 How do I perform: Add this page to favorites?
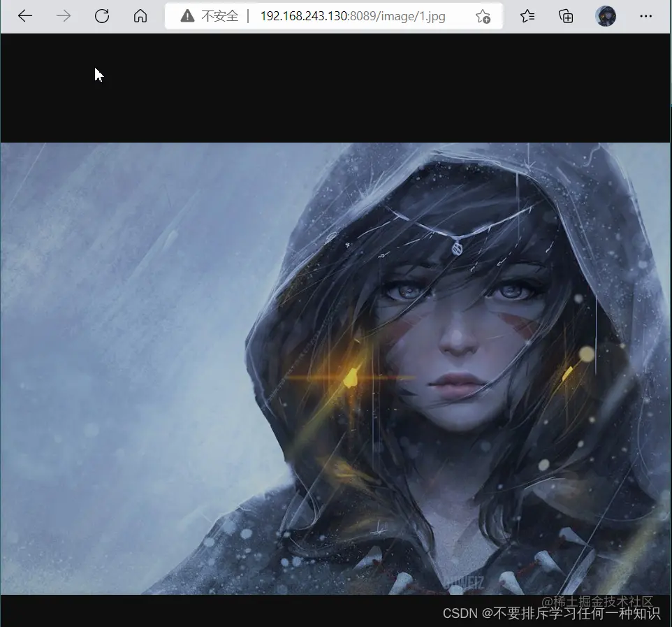click(x=483, y=16)
